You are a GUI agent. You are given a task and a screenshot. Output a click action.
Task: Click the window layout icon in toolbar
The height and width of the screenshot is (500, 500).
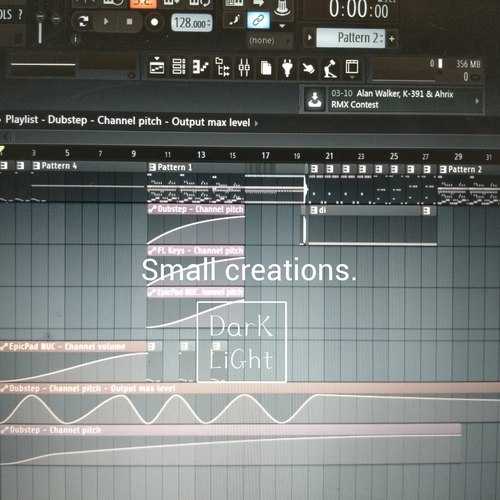pyautogui.click(x=352, y=67)
